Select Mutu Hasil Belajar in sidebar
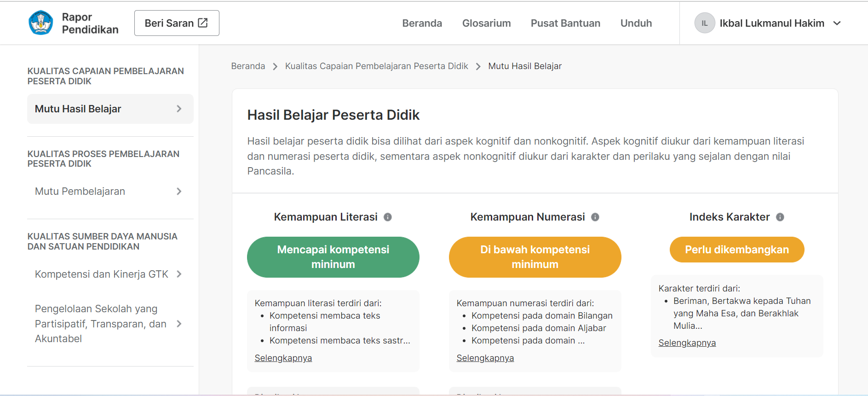Viewport: 868px width, 396px height. [110, 109]
